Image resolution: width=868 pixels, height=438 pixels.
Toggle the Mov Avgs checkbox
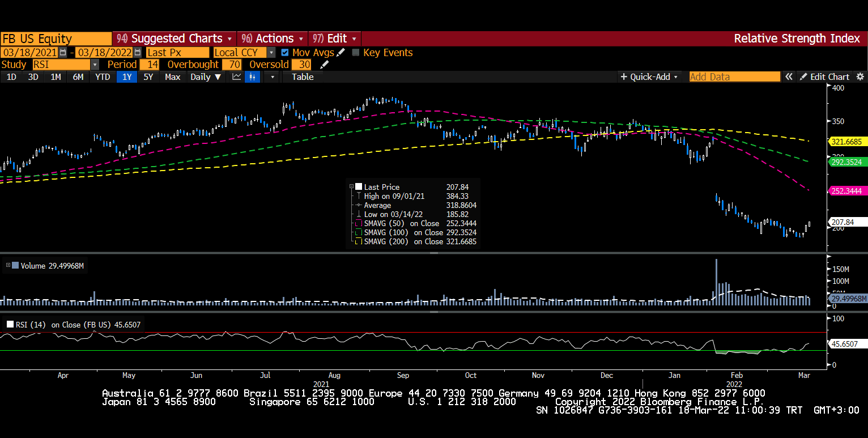coord(285,52)
